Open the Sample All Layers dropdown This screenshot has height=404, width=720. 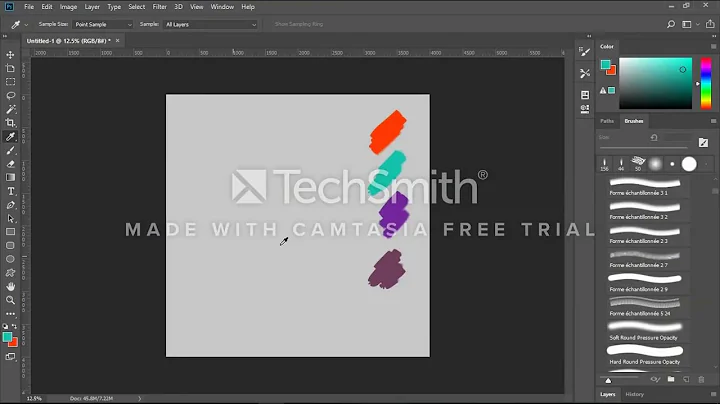(x=210, y=24)
